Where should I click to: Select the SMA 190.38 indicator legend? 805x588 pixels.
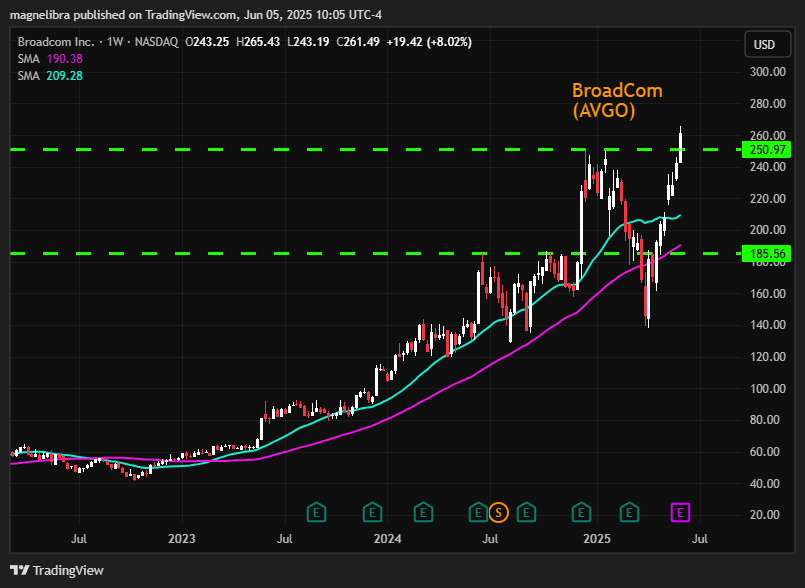tap(50, 59)
